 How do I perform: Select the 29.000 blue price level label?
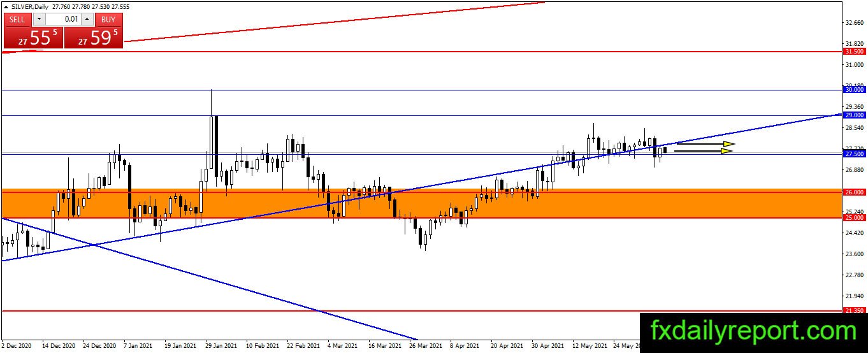pyautogui.click(x=854, y=115)
